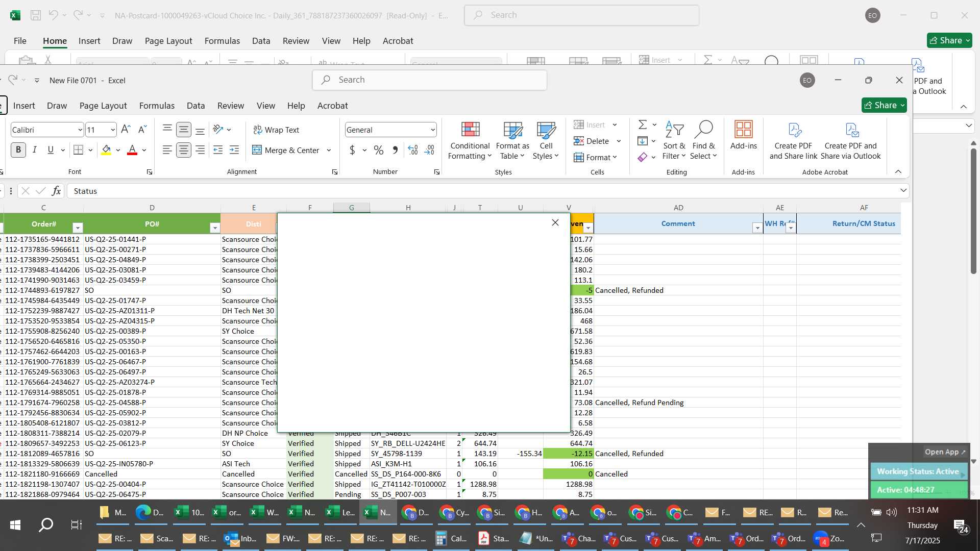Image resolution: width=980 pixels, height=551 pixels.
Task: Click the Add-ins icon
Action: point(743,136)
